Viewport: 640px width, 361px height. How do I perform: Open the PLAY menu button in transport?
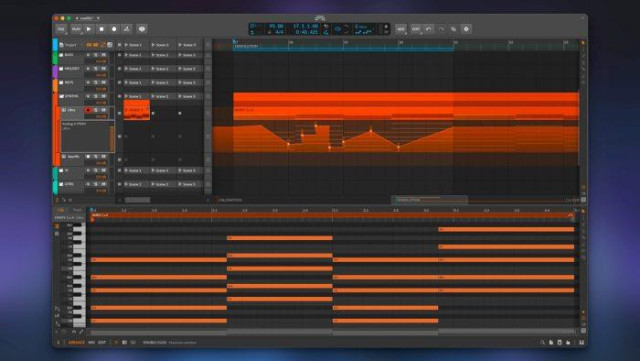[76, 29]
